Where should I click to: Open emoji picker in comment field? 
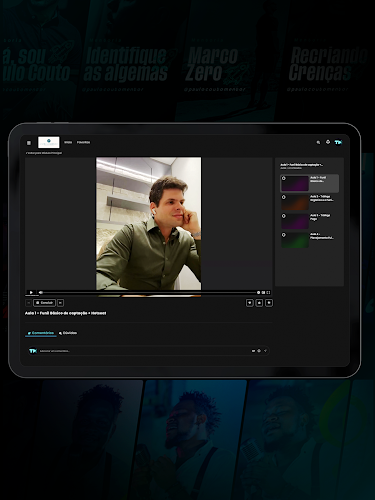click(x=259, y=351)
